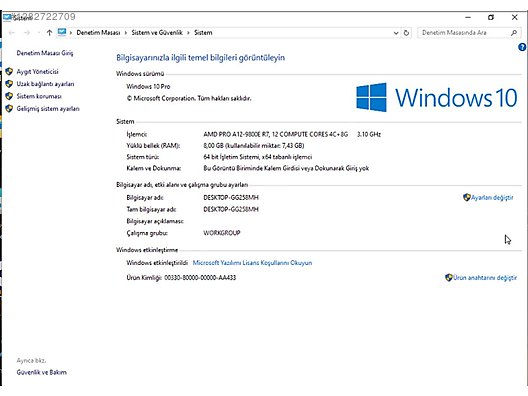Click Ayarları değiştir link
The image size is (528, 396).
(x=492, y=197)
